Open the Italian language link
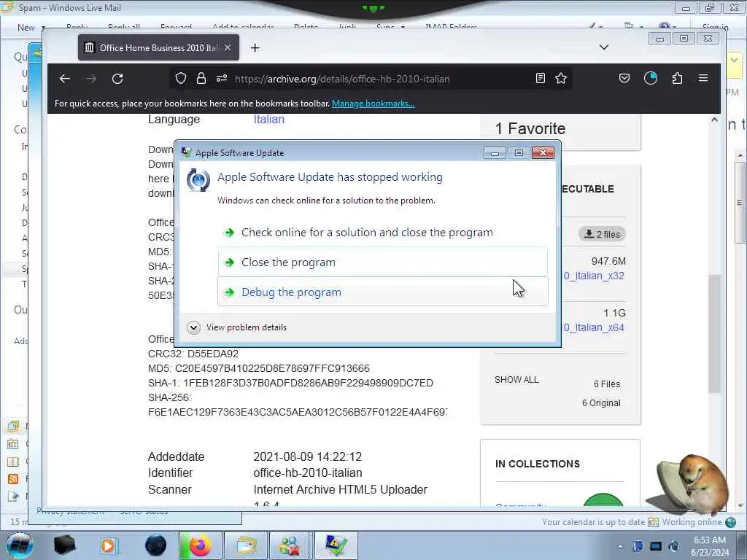 (268, 120)
